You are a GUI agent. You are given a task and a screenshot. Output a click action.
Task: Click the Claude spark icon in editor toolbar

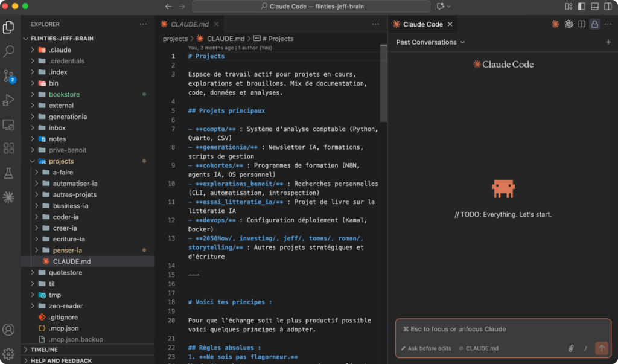click(555, 24)
